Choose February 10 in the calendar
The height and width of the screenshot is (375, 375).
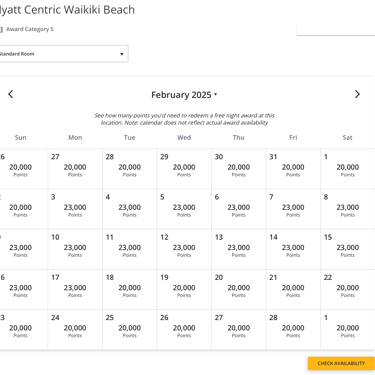[75, 249]
